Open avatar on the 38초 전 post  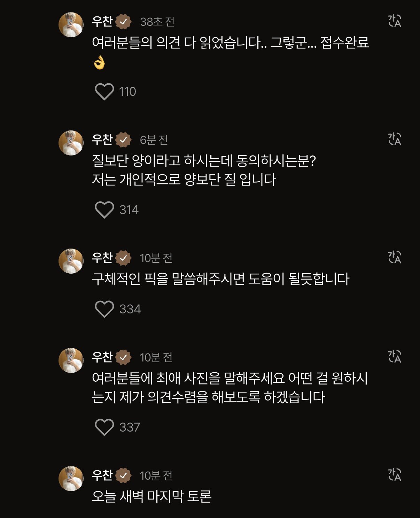[71, 25]
